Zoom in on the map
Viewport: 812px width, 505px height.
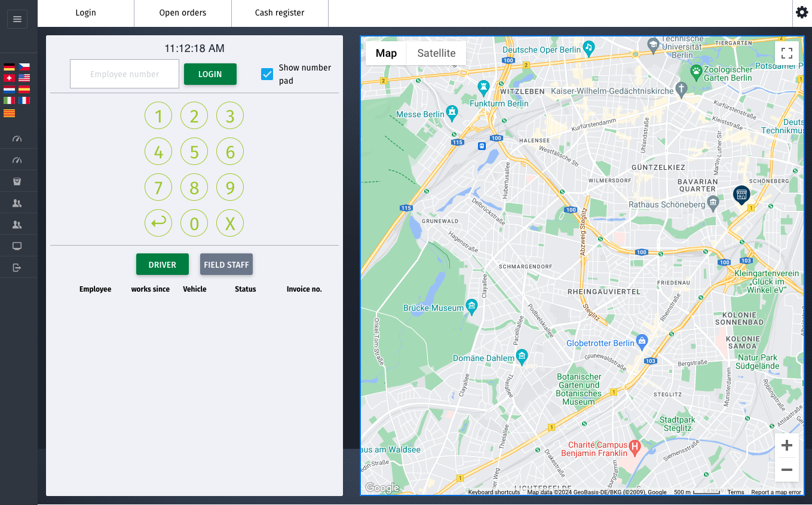787,445
